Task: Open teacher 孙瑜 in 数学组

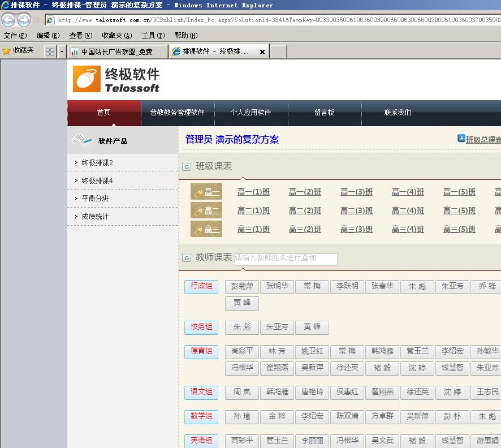Action: [x=242, y=417]
